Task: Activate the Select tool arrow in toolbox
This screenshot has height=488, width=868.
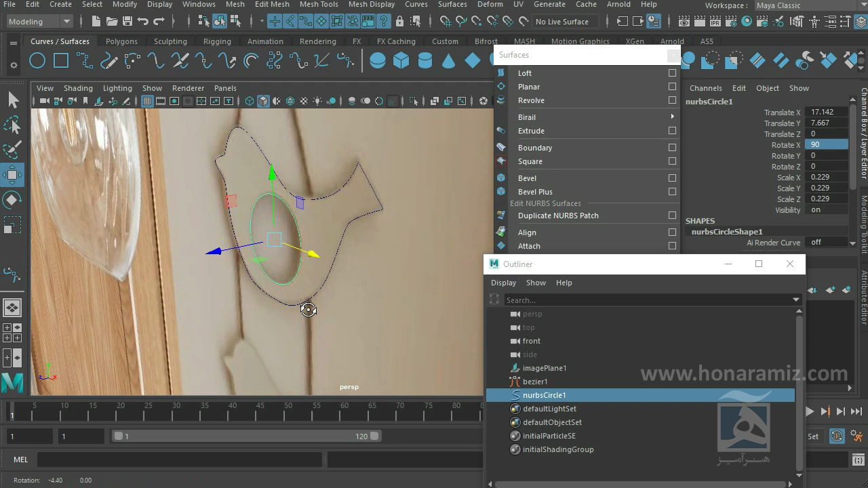Action: (x=12, y=100)
